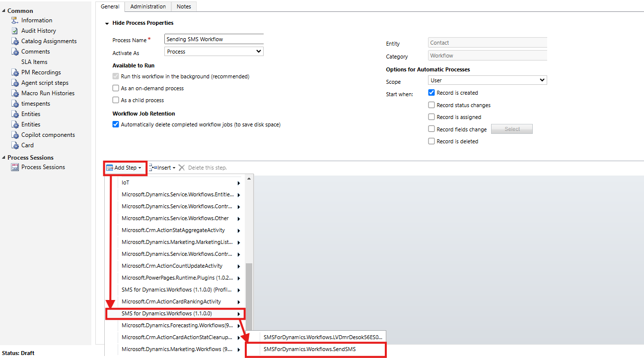Open the Activate As dropdown

(214, 51)
